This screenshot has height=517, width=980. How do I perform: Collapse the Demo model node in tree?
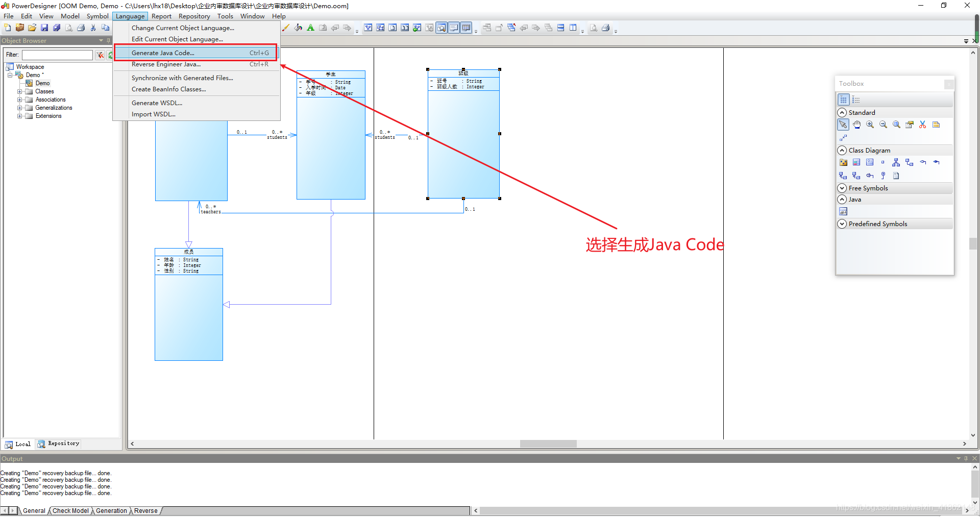[10, 75]
